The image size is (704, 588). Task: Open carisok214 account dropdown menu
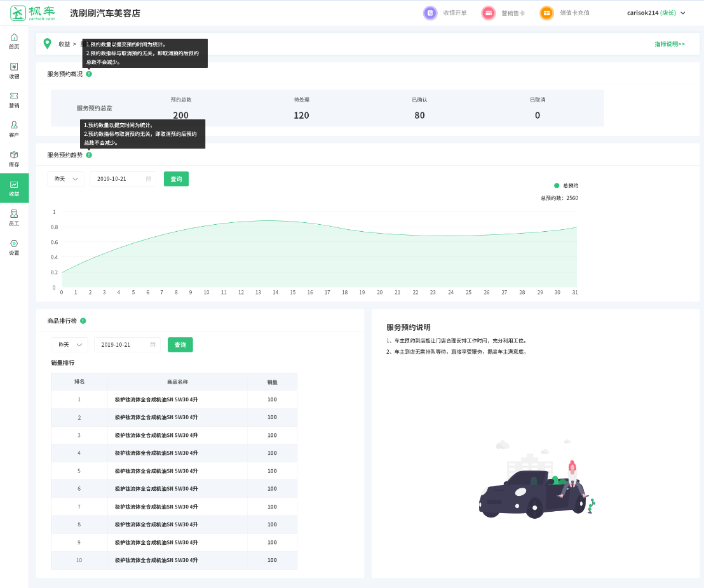(656, 13)
